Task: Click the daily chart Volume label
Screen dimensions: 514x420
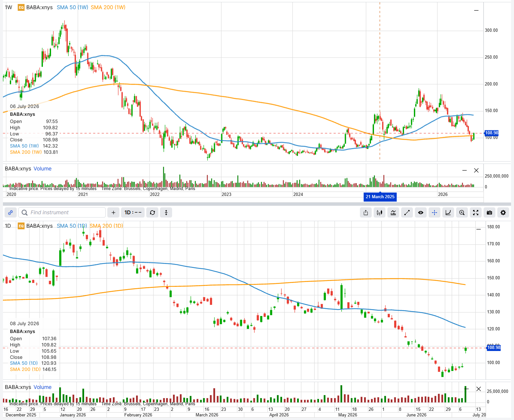Action: (x=43, y=387)
